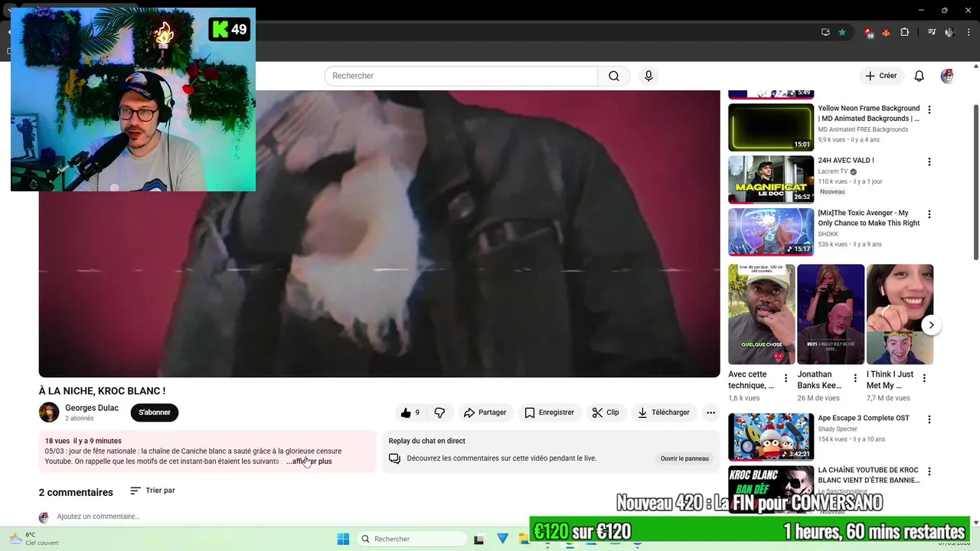Click the chat replay speech bubble icon
This screenshot has height=551, width=980.
tap(394, 458)
